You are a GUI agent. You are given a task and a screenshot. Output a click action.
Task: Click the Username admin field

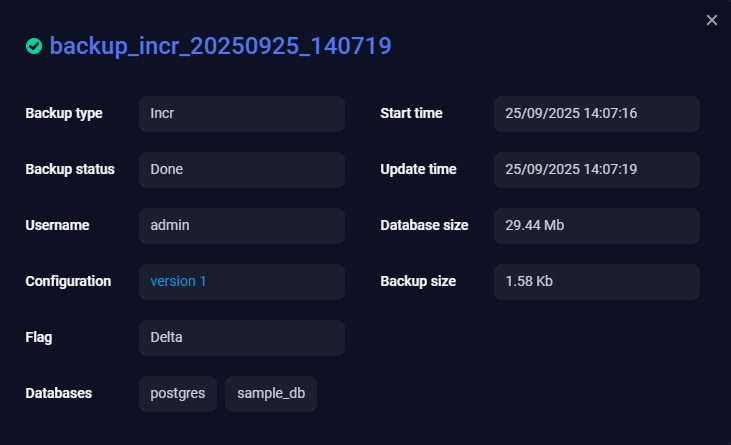coord(242,226)
